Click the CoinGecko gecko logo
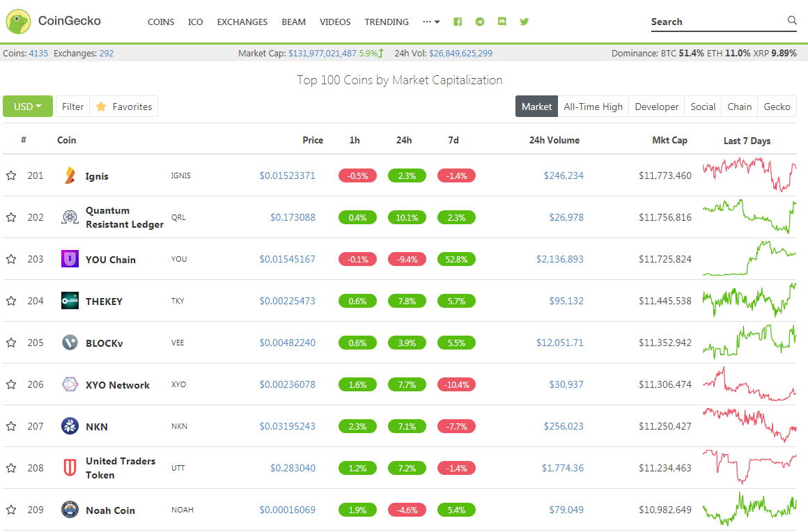Screen dimensions: 808x532 pos(18,22)
